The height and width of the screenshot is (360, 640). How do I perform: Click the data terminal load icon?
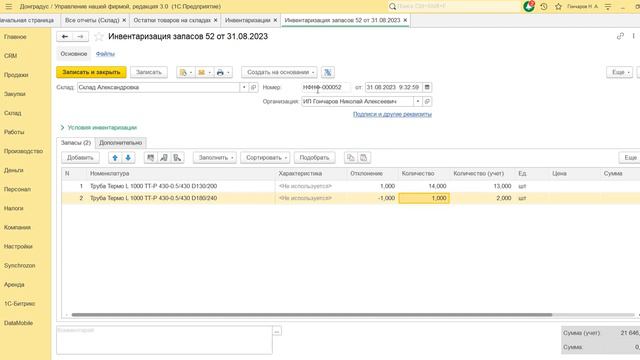[164, 158]
